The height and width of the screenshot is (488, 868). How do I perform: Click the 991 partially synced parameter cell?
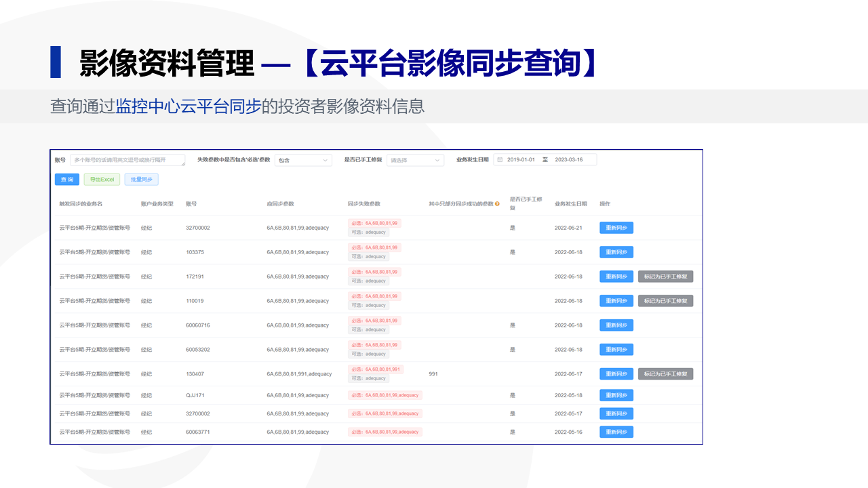click(x=433, y=374)
